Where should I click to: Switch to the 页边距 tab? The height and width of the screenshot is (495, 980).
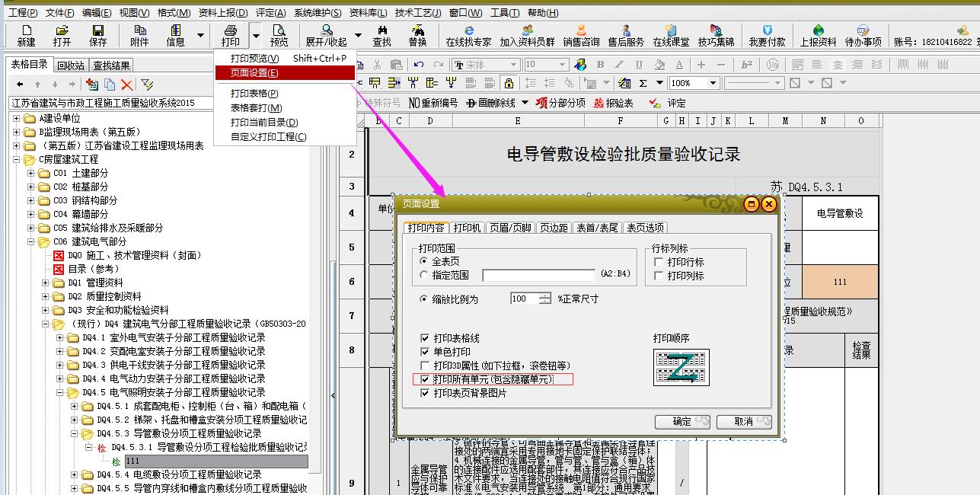click(554, 228)
